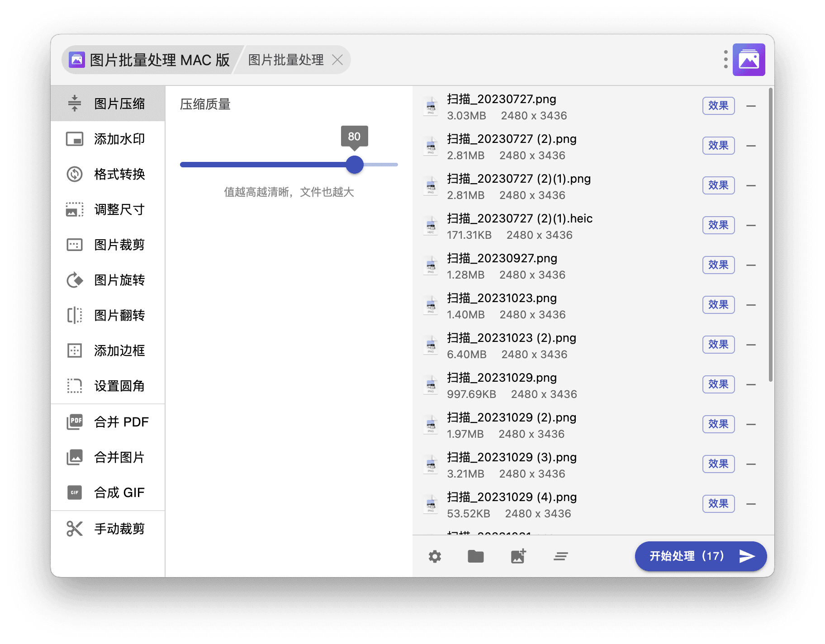
Task: Preview 效果 for 扫描_20230727 (2).png
Action: click(x=718, y=146)
